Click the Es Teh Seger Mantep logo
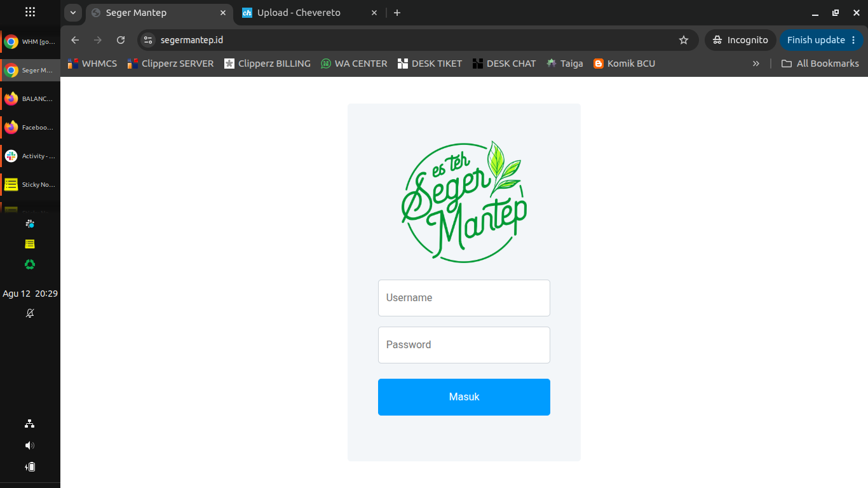 465,202
